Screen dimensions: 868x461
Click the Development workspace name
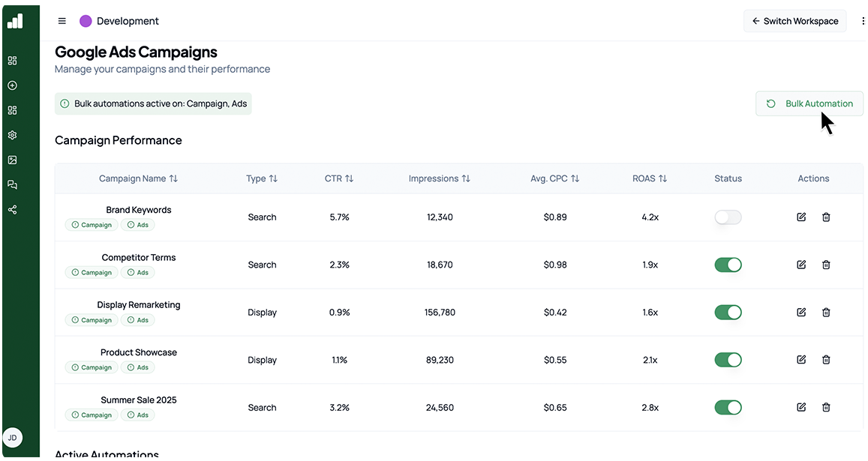click(x=128, y=21)
